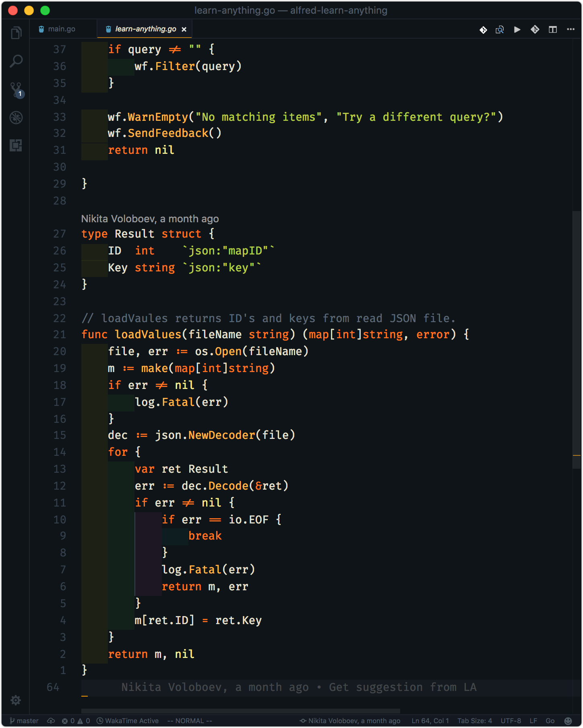This screenshot has width=583, height=728.
Task: Change the UTF-8 encoding
Action: [511, 721]
